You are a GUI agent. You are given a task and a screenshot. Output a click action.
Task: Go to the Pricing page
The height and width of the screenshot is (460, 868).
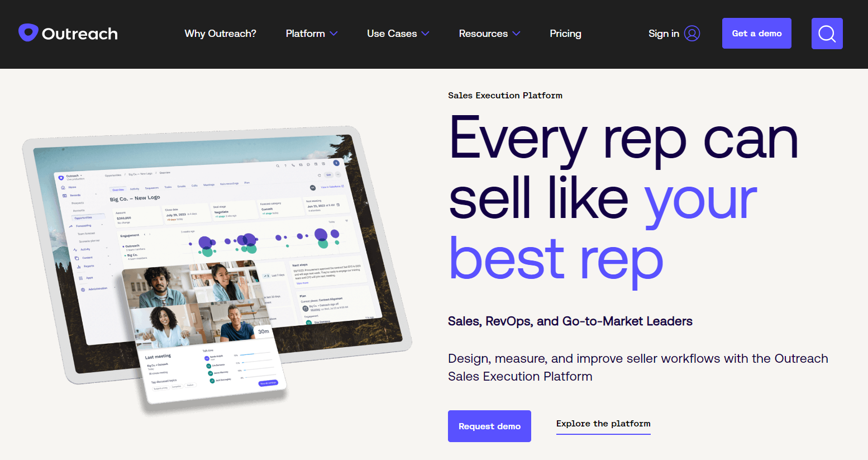click(565, 34)
